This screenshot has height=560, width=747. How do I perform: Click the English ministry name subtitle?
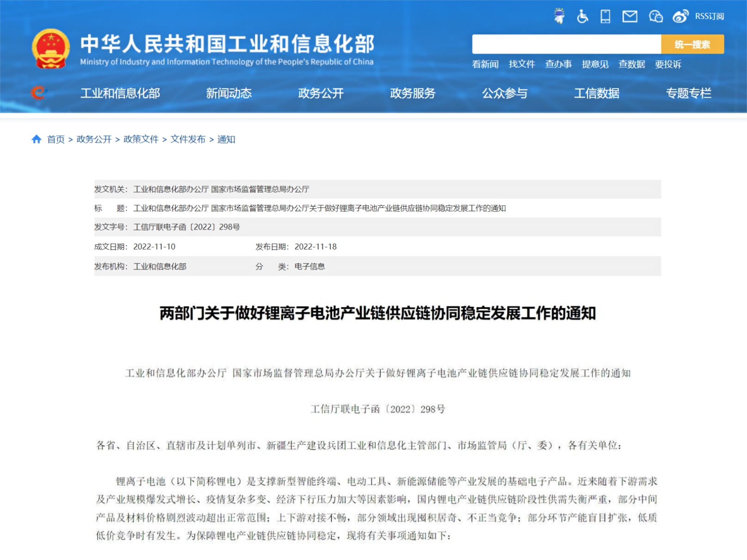[x=227, y=62]
